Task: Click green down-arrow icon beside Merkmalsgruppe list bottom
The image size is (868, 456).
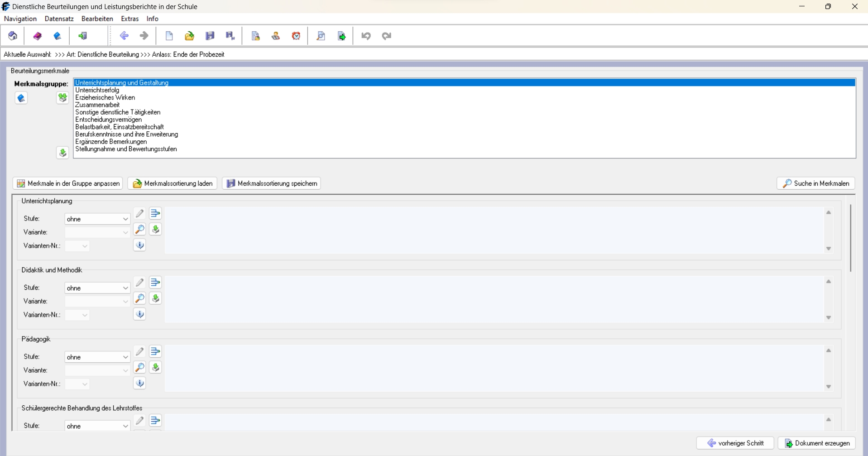Action: (62, 153)
